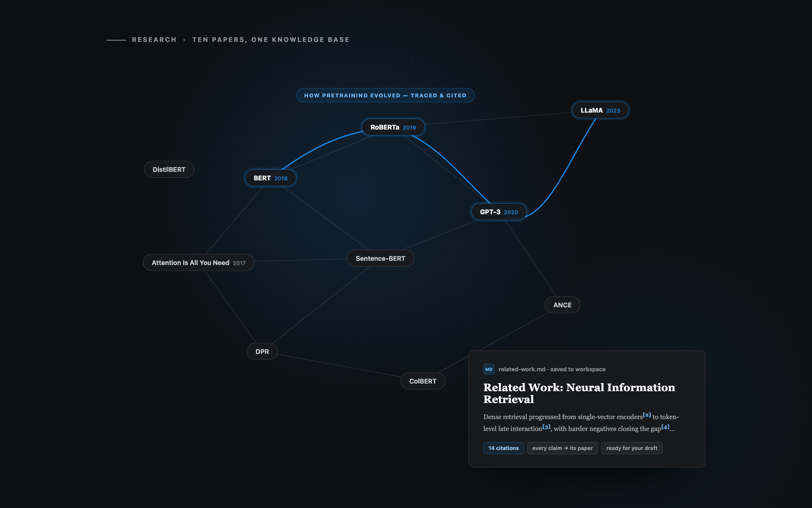Image resolution: width=812 pixels, height=508 pixels.
Task: Select the BERT 2018 node
Action: click(x=271, y=178)
